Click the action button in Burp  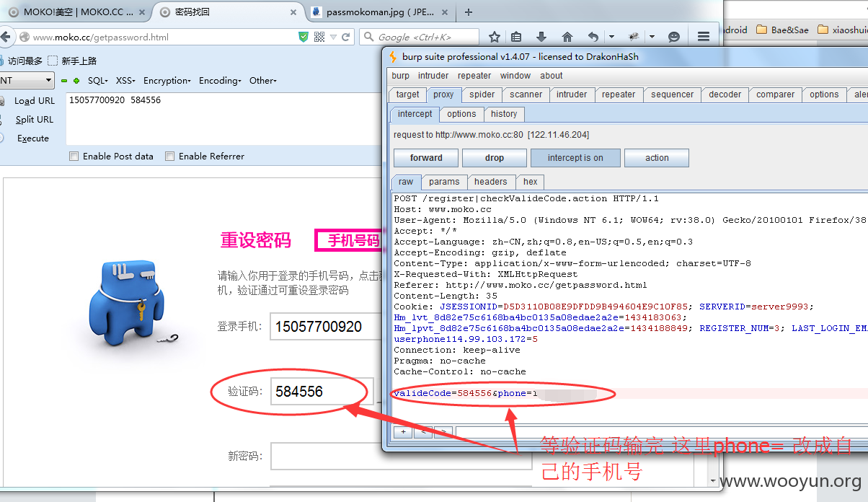tap(657, 158)
